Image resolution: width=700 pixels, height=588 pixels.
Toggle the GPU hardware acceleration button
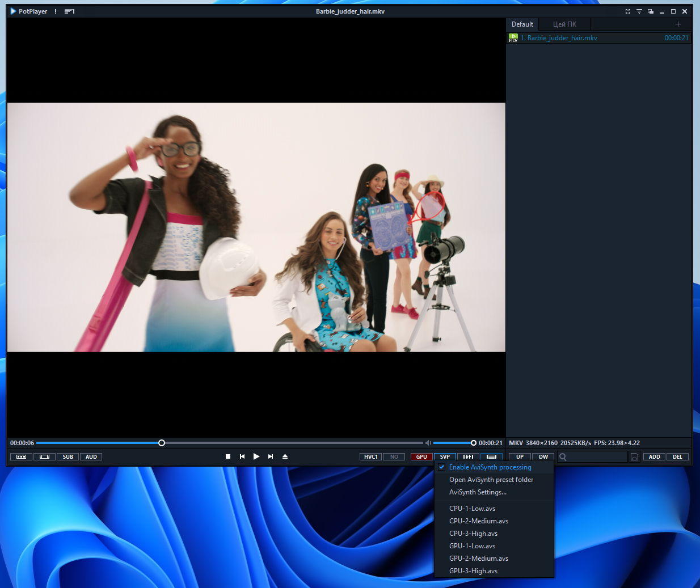[x=421, y=456]
